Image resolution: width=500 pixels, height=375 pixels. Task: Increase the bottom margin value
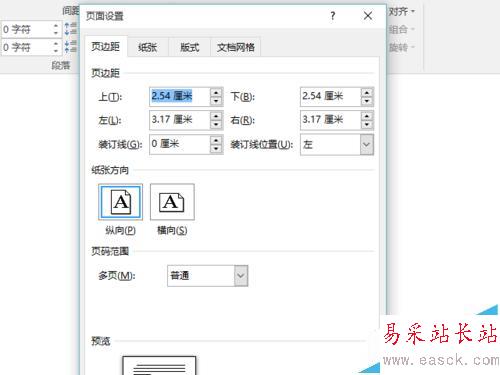pyautogui.click(x=367, y=92)
